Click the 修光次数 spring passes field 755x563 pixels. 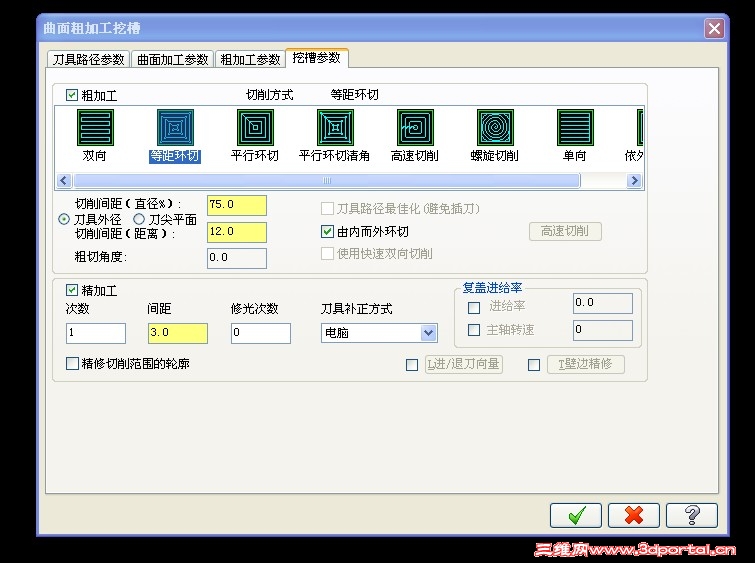tap(260, 333)
